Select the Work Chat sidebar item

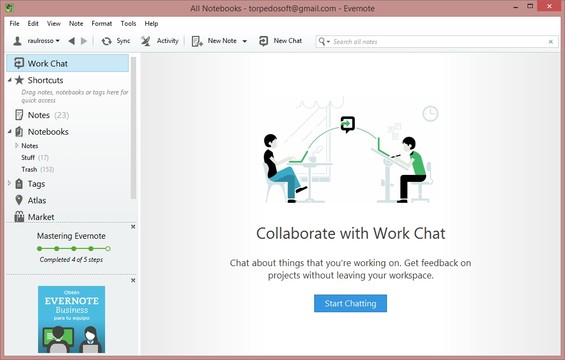[67, 63]
